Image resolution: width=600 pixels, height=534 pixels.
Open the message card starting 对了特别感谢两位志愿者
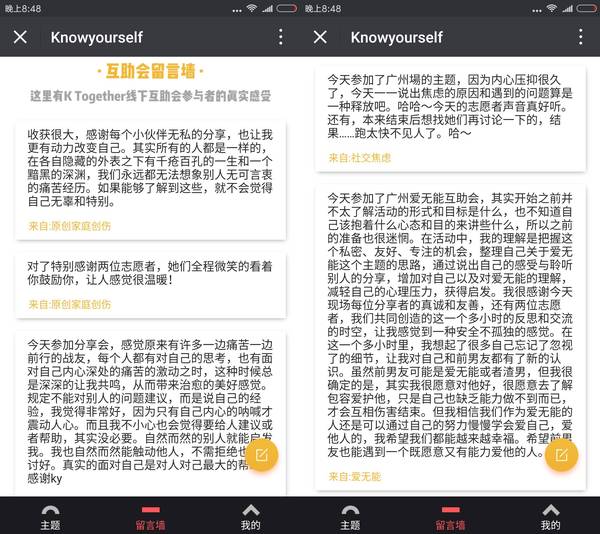click(150, 285)
